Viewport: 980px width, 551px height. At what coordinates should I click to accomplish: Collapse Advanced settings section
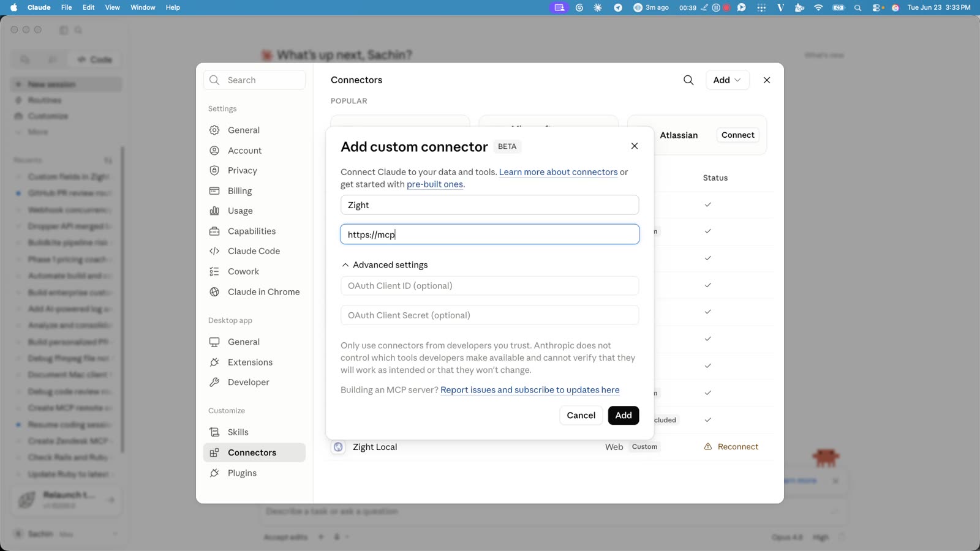point(385,264)
